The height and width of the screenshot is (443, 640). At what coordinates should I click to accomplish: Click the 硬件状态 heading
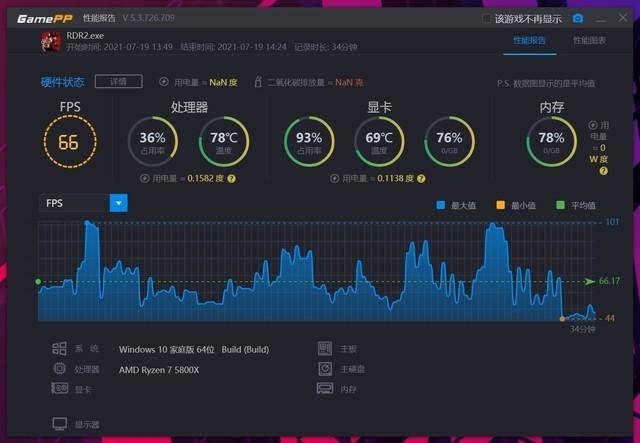pos(62,82)
